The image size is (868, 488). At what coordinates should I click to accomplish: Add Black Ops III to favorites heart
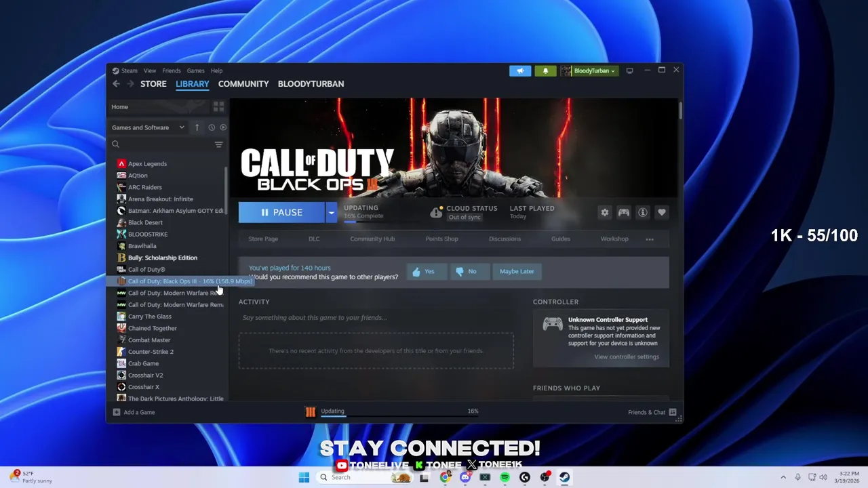pyautogui.click(x=661, y=213)
